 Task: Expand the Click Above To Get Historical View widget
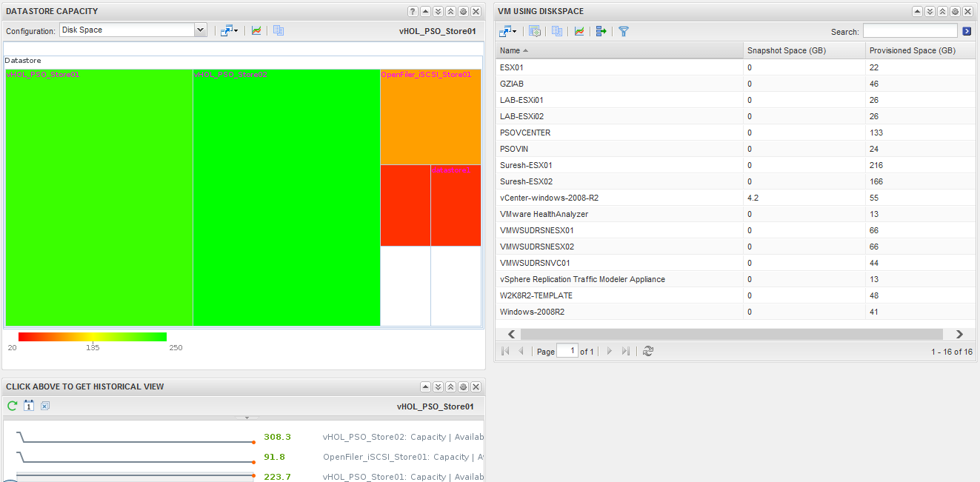click(438, 386)
